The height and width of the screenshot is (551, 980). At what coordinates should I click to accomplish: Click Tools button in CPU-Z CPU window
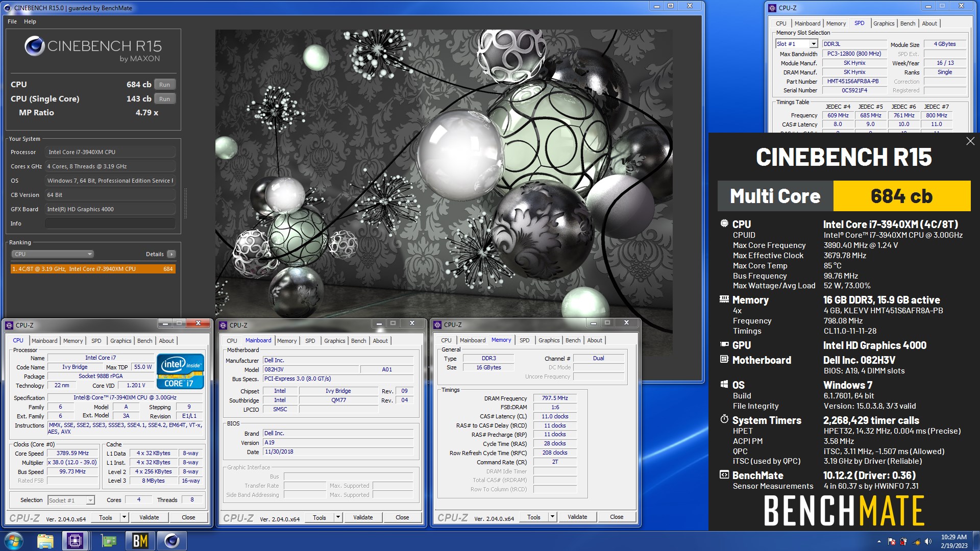click(106, 517)
